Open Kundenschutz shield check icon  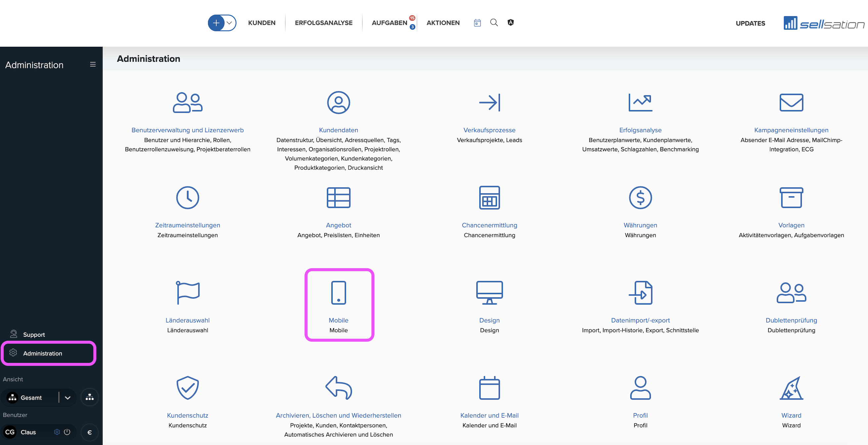point(188,388)
